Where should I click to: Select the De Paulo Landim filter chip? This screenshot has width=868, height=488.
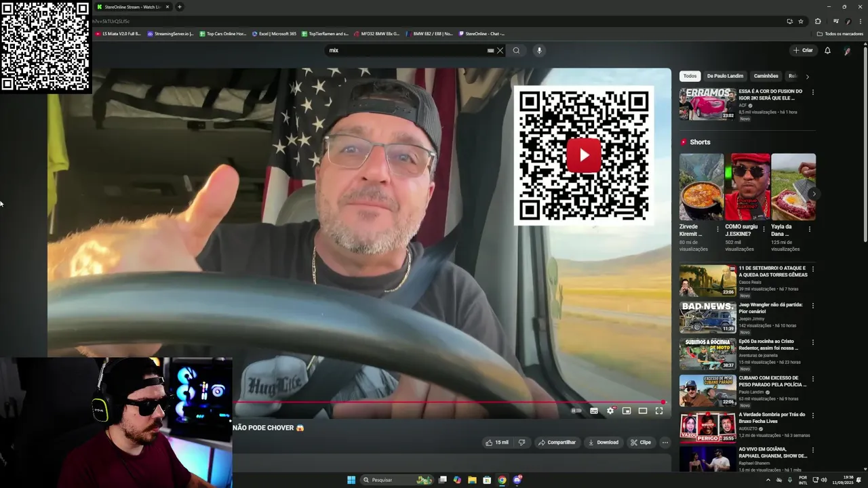725,76
